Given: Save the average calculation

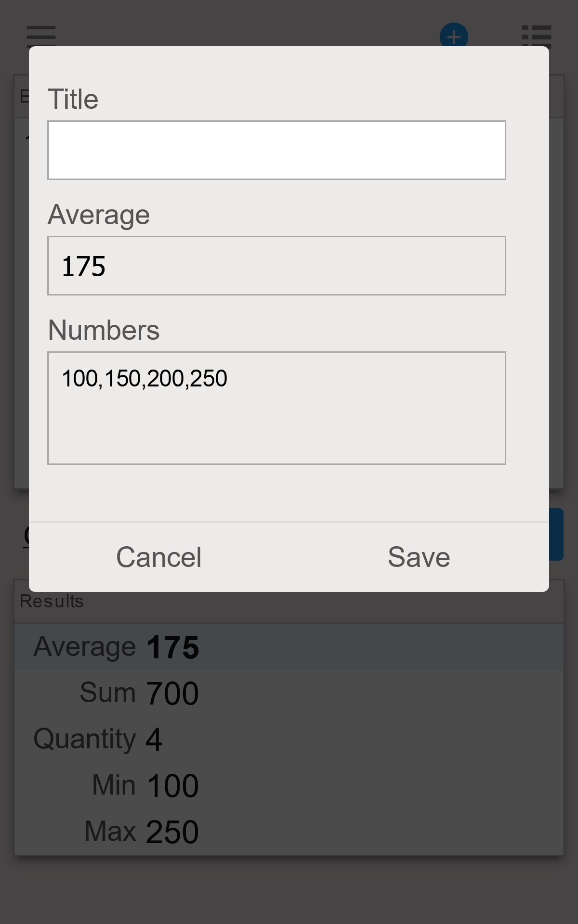Looking at the screenshot, I should coord(419,557).
